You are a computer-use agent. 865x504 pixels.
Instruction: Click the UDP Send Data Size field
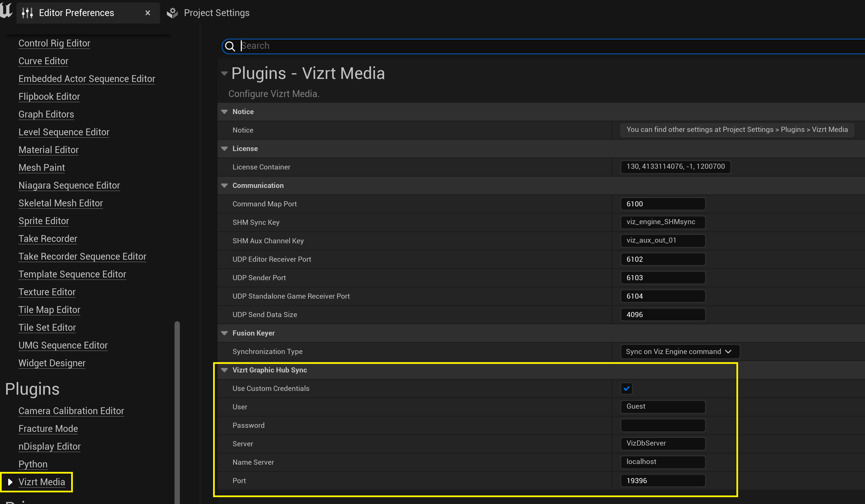click(x=663, y=315)
